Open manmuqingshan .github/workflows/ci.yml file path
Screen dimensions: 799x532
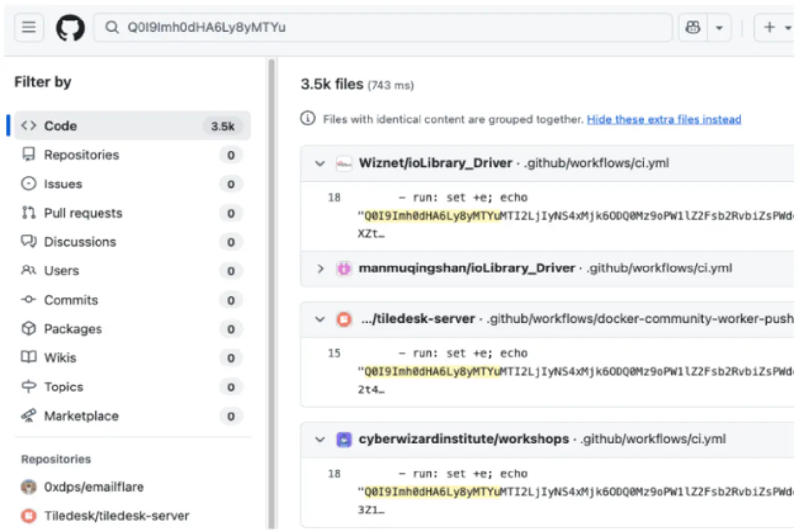659,268
